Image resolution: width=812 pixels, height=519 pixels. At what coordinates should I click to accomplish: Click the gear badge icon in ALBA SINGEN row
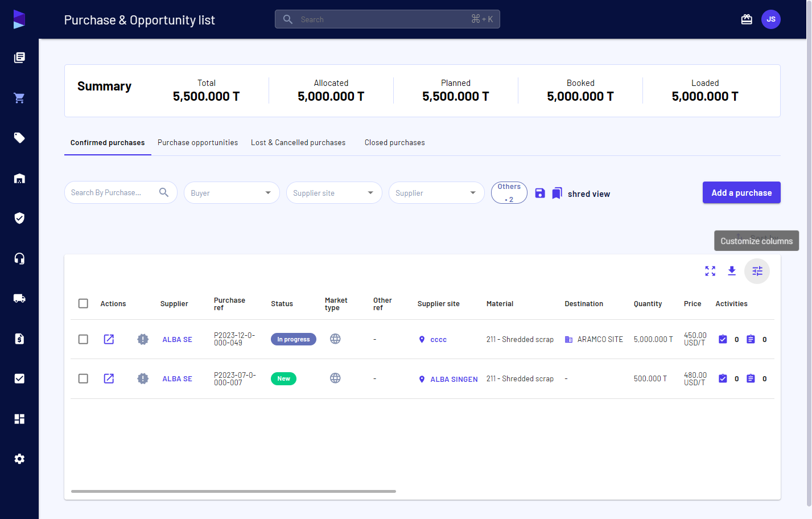pos(143,378)
